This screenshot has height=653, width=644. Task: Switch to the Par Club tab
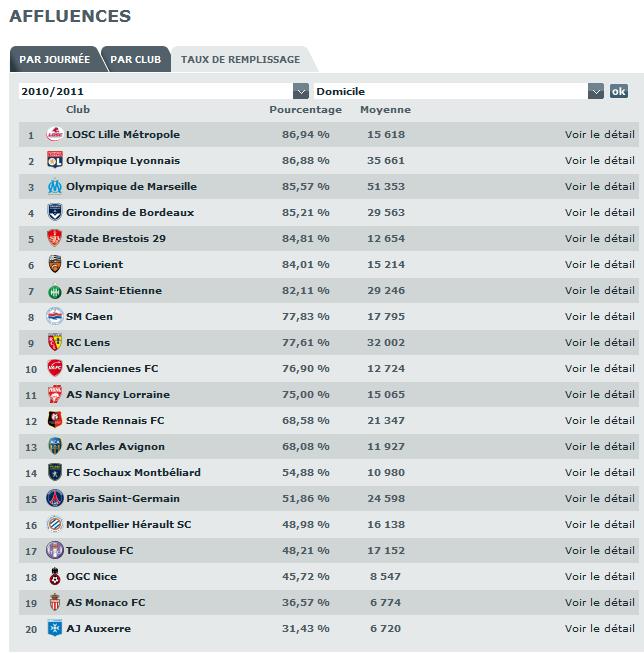click(135, 60)
